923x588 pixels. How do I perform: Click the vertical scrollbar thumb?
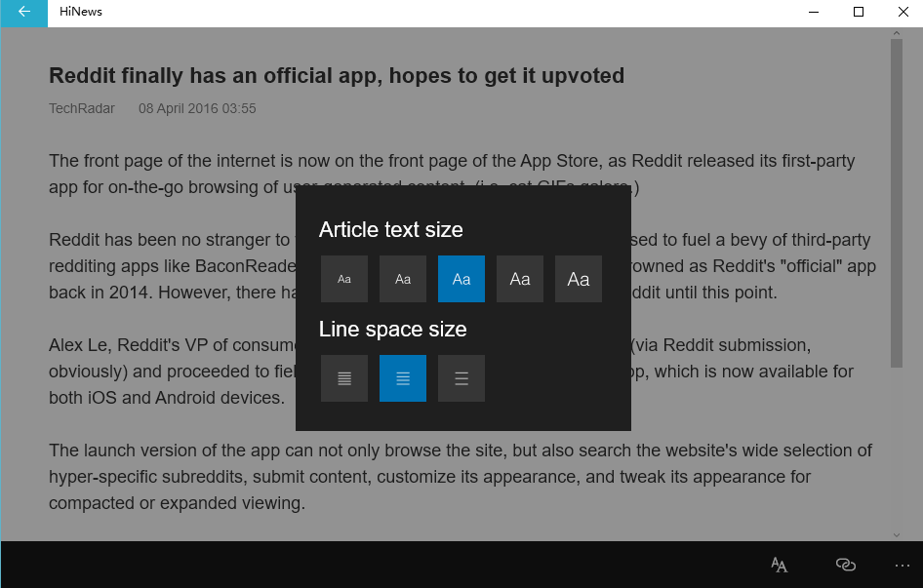[897, 203]
